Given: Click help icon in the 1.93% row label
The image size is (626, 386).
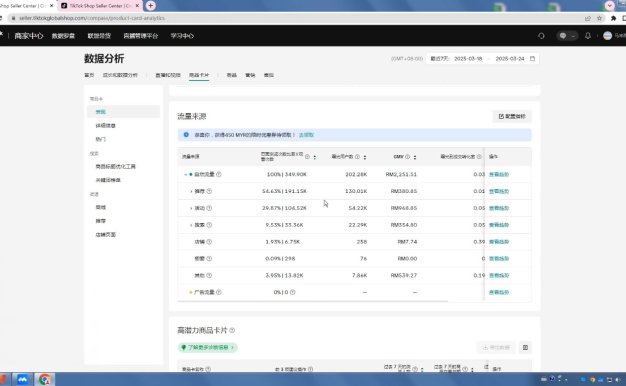Looking at the screenshot, I should point(209,241).
